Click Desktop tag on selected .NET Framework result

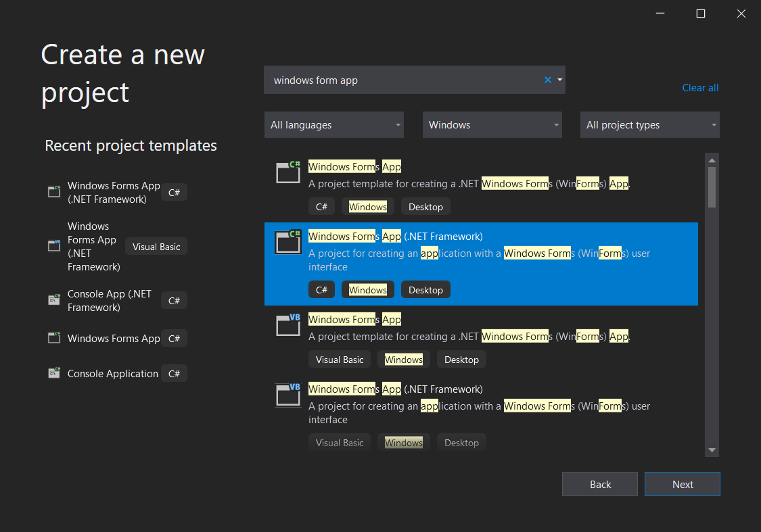pos(425,290)
